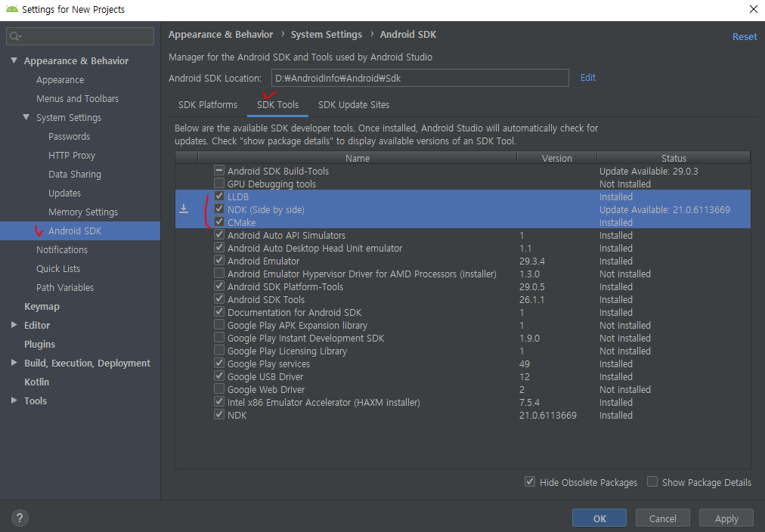Uncheck the LLDB checkbox
The height and width of the screenshot is (532, 765).
pos(219,196)
